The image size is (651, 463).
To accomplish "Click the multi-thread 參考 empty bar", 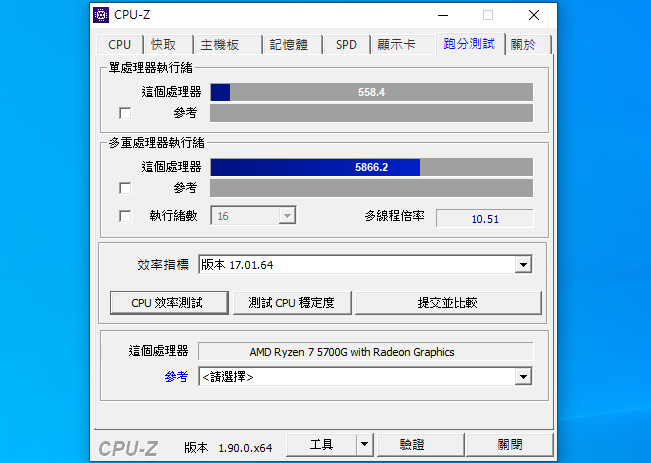I will pyautogui.click(x=372, y=188).
